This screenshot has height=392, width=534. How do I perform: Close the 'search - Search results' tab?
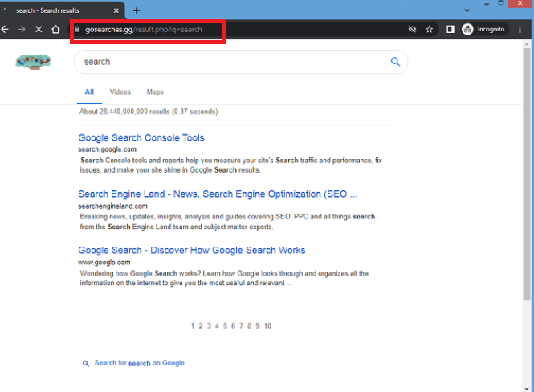click(117, 10)
